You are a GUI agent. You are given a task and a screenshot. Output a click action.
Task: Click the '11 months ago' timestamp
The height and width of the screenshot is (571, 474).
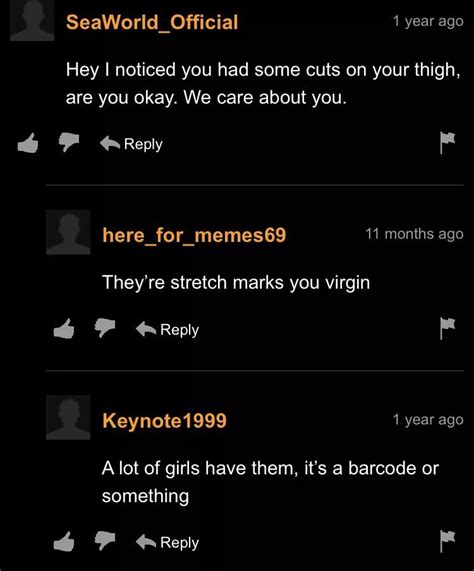click(x=414, y=234)
